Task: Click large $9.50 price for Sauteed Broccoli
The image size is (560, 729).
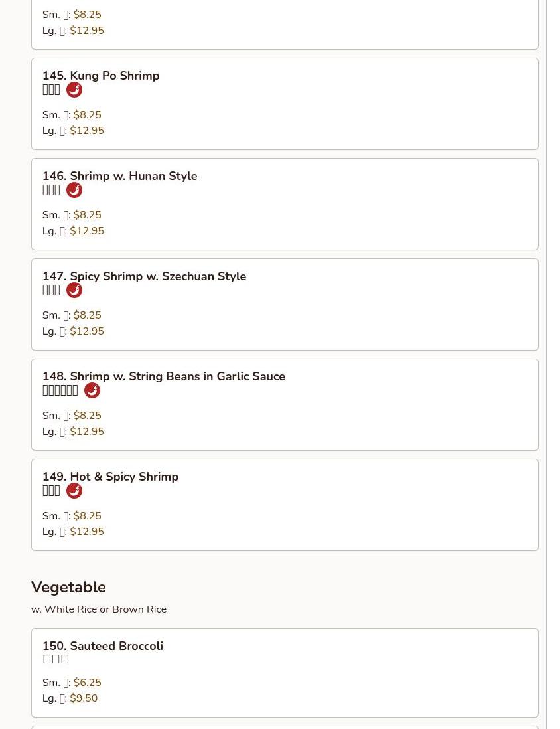Action: tap(84, 698)
